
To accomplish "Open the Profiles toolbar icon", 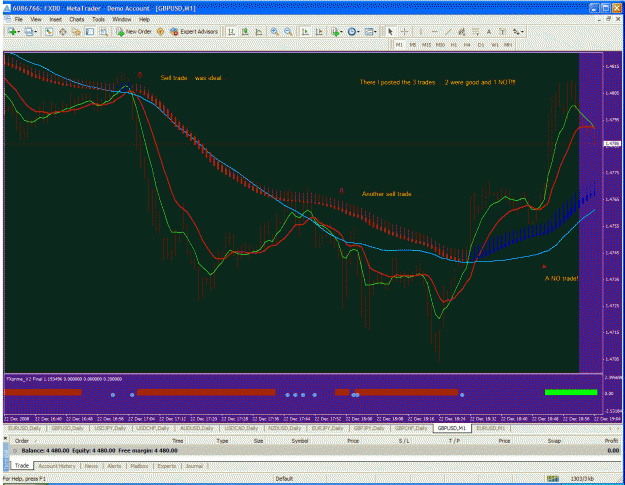I will [30, 32].
